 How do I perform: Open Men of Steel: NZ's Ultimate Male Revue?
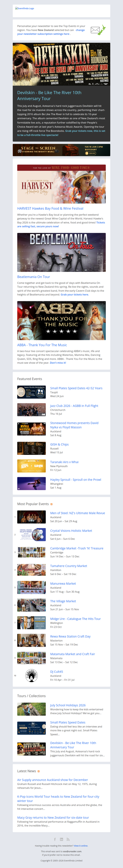tap(78, 513)
